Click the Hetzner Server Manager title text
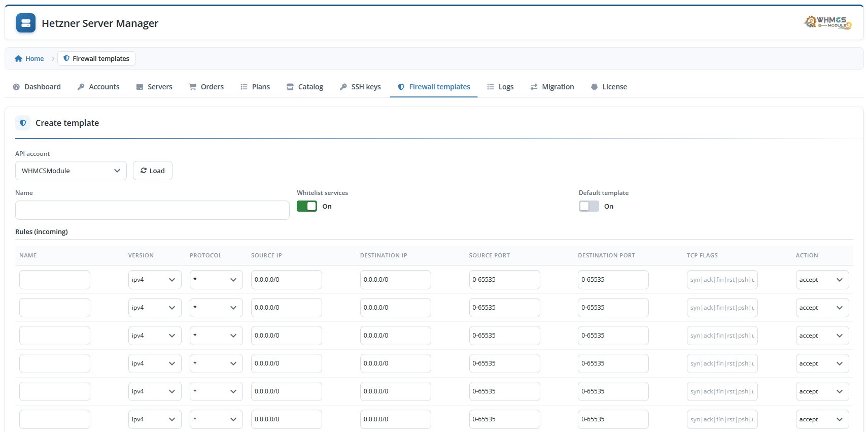 click(100, 23)
